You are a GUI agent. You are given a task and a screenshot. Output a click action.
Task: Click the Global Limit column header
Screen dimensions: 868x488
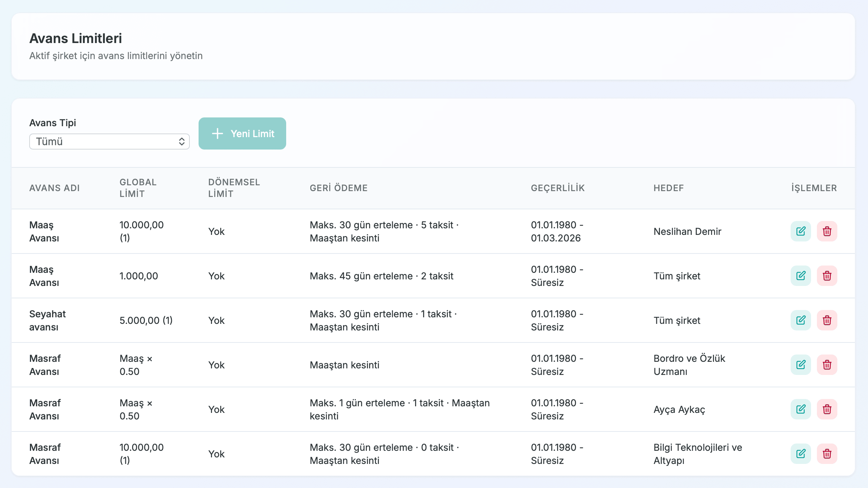pos(138,188)
